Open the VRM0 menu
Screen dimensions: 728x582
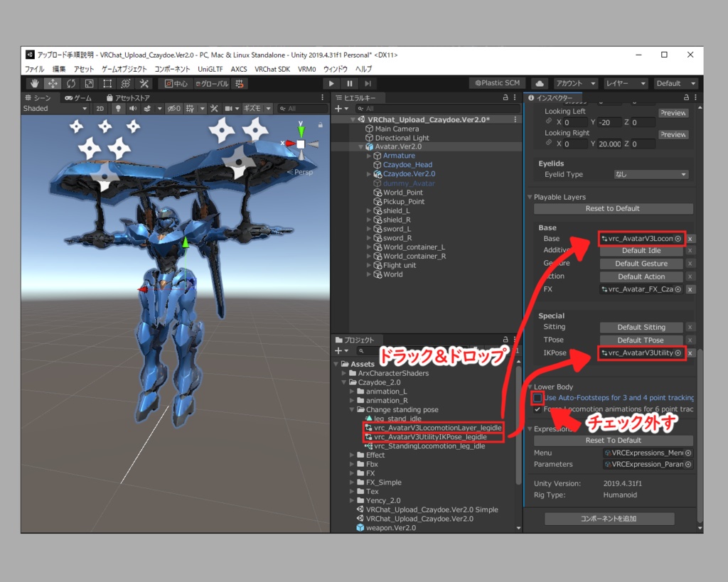[307, 69]
